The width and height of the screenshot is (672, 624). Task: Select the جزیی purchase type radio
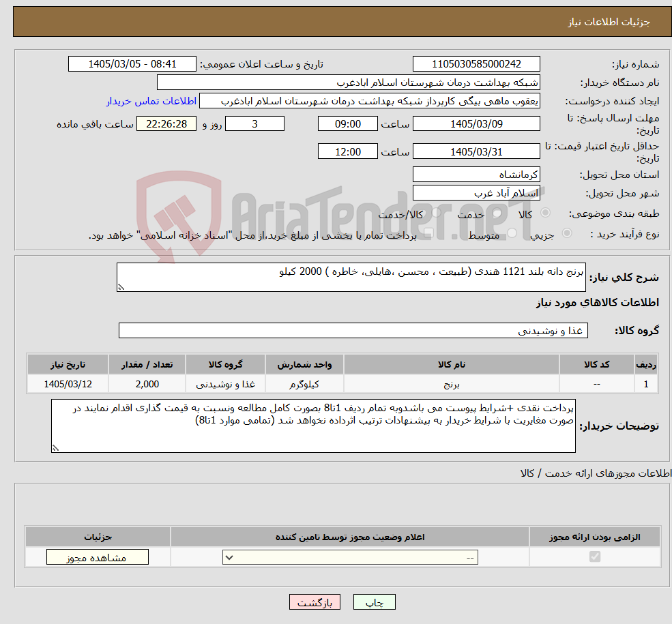tap(566, 233)
